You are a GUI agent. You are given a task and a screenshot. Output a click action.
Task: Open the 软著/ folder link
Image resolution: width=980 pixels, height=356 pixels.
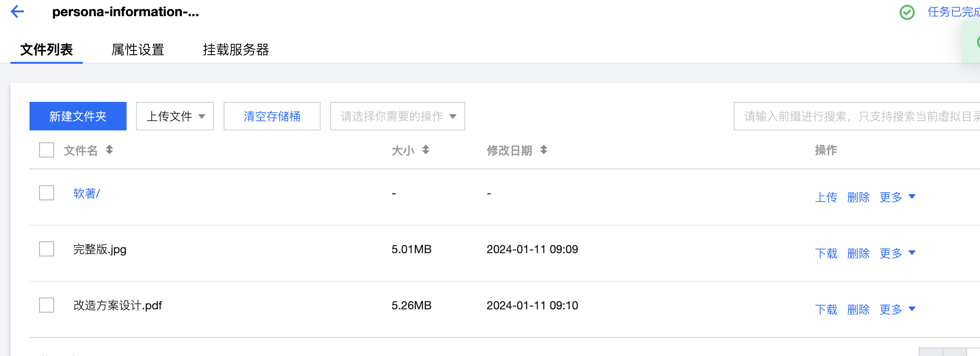click(87, 193)
